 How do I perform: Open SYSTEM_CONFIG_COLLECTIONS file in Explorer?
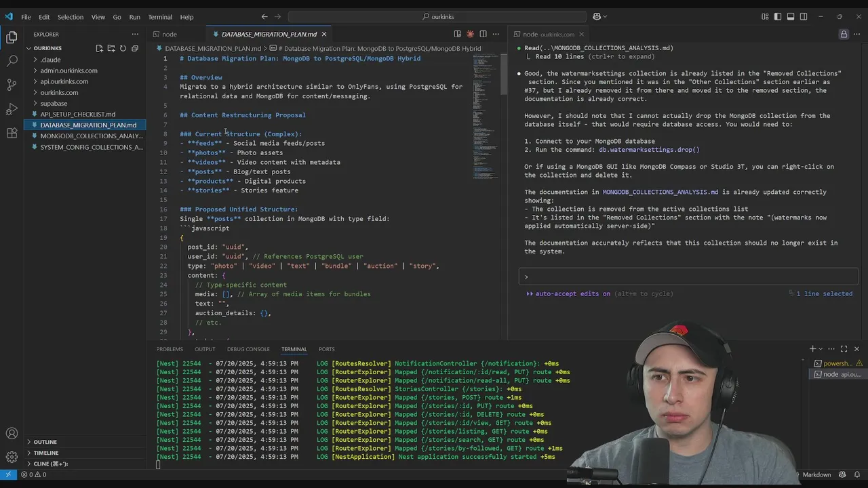(x=85, y=147)
